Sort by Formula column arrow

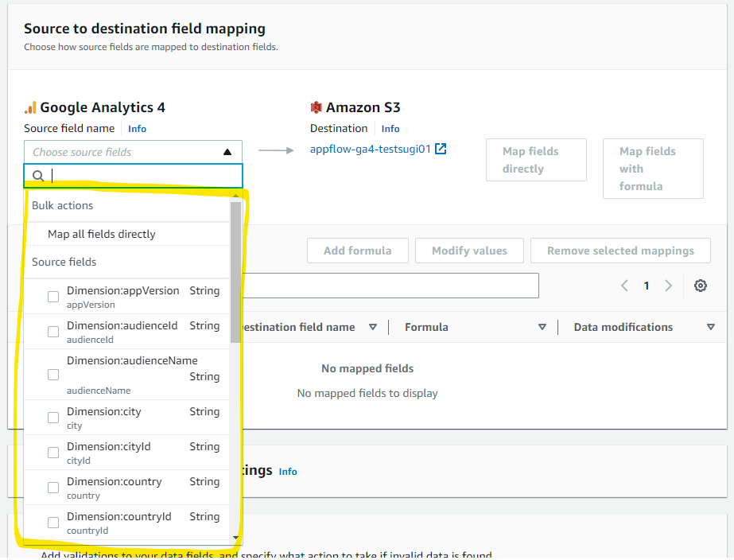coord(542,327)
